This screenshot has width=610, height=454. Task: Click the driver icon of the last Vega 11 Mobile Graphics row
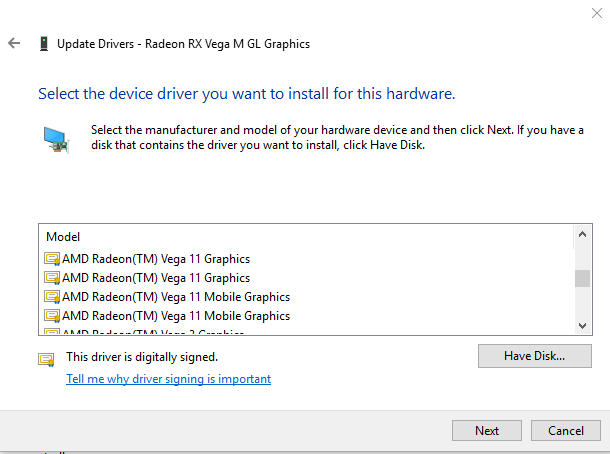coord(53,316)
